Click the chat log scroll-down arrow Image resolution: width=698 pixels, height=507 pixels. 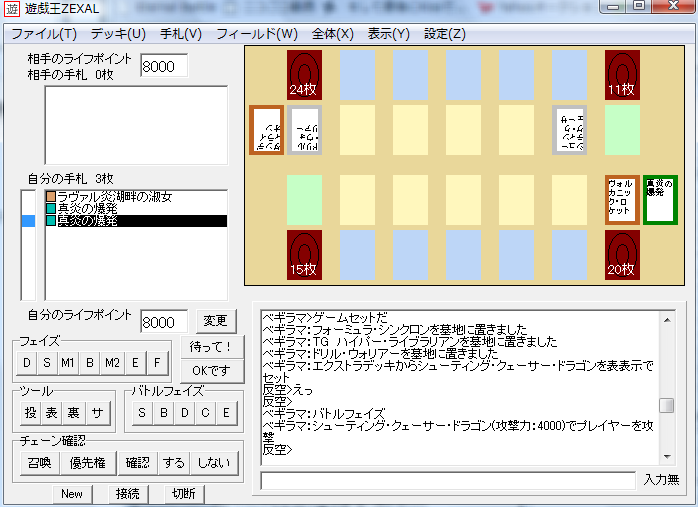[667, 456]
